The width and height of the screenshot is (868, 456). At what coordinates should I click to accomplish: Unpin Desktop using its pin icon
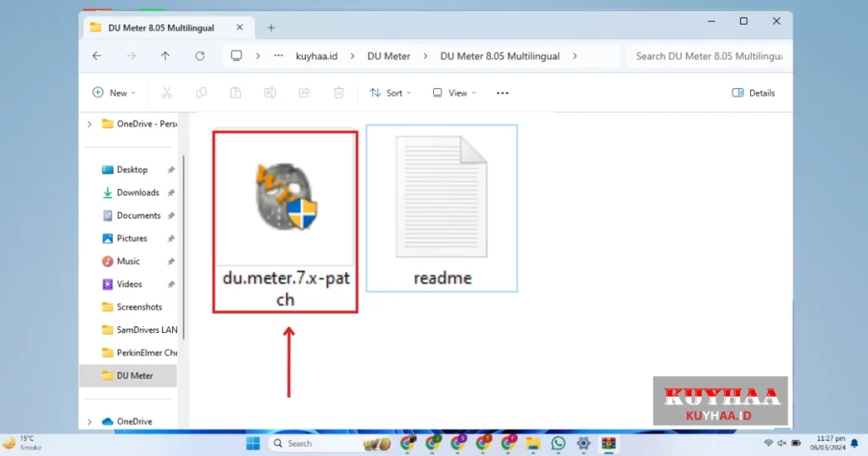171,170
